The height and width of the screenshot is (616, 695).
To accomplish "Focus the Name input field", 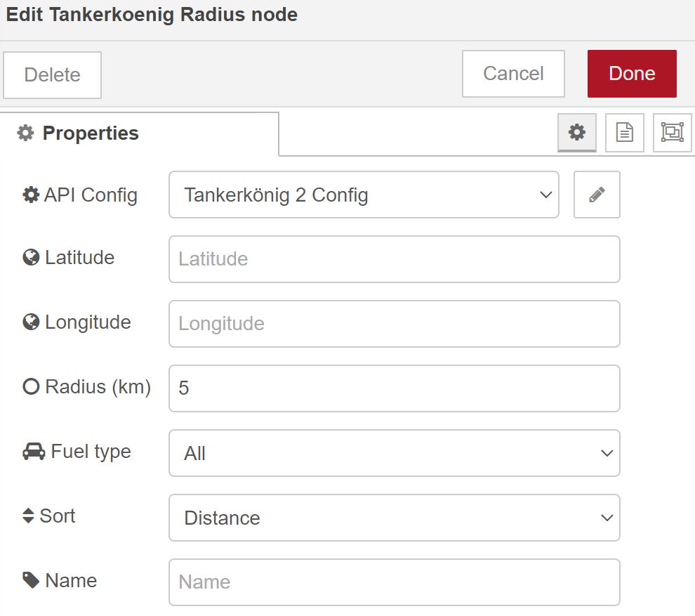I will (395, 582).
